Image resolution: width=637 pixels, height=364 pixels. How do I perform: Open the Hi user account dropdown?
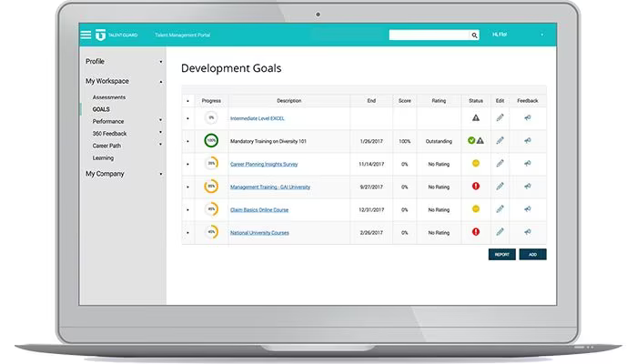542,35
